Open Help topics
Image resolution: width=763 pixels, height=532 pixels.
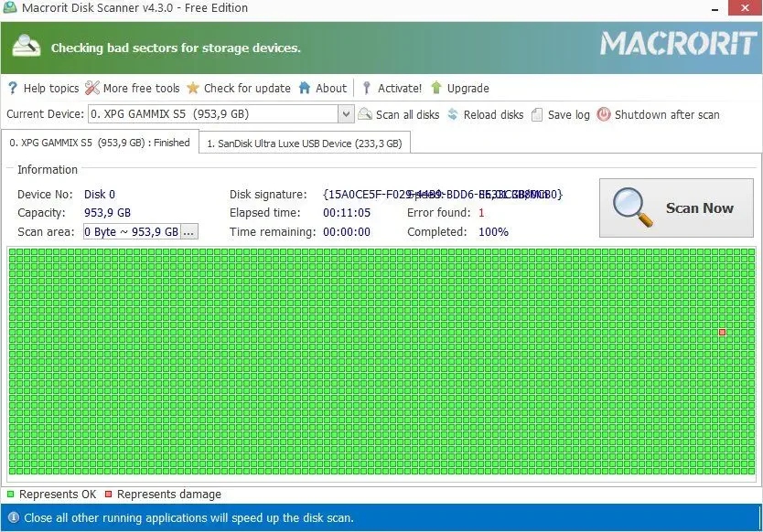pyautogui.click(x=51, y=88)
